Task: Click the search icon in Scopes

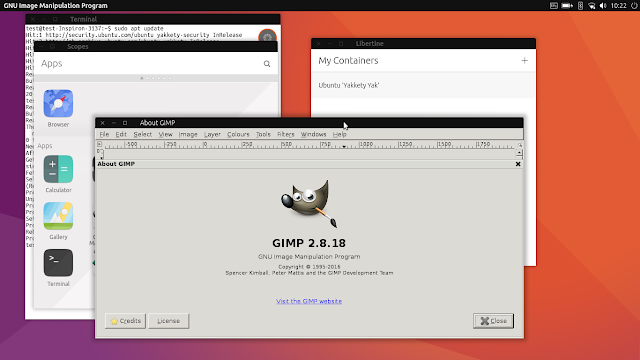Action: [267, 64]
